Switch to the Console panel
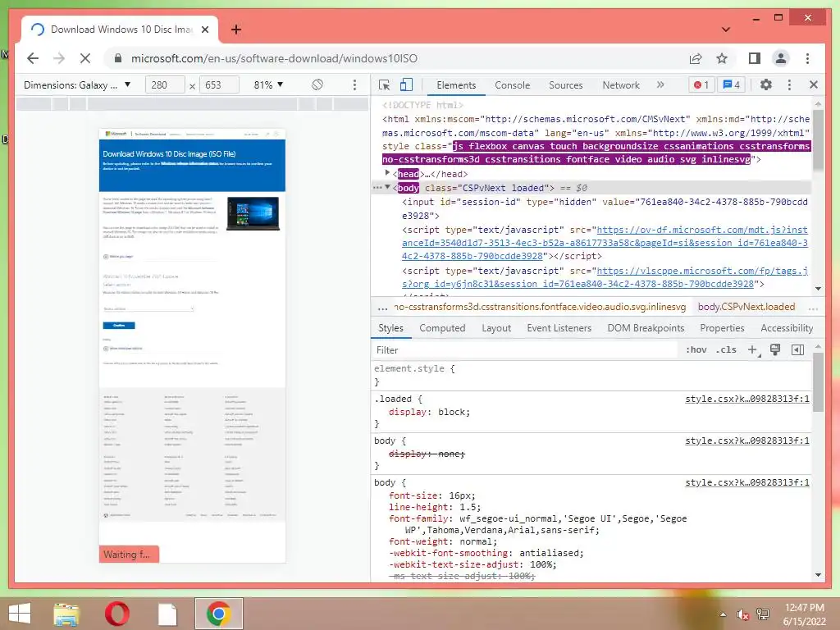840x630 pixels. pyautogui.click(x=512, y=85)
